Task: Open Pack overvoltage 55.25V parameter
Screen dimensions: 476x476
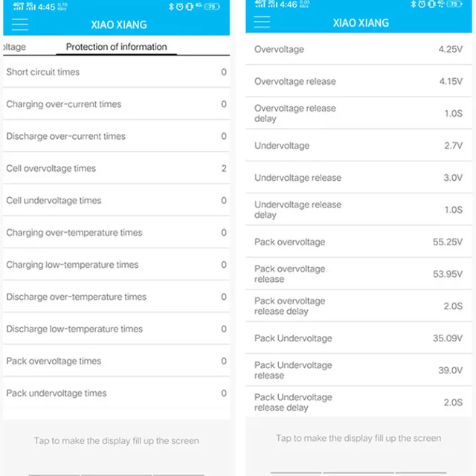Action: click(358, 242)
